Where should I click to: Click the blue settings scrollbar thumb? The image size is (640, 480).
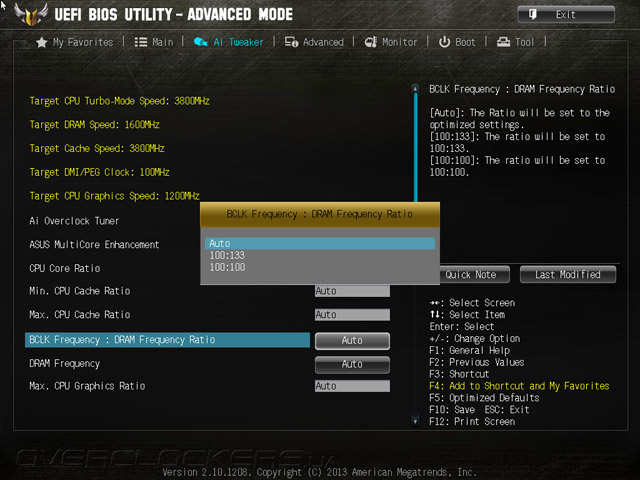pyautogui.click(x=416, y=147)
